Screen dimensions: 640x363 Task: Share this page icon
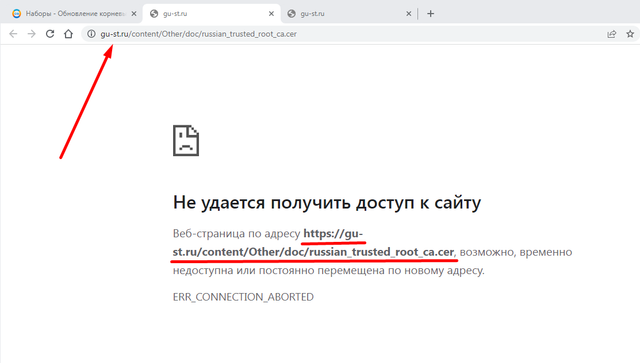click(611, 34)
